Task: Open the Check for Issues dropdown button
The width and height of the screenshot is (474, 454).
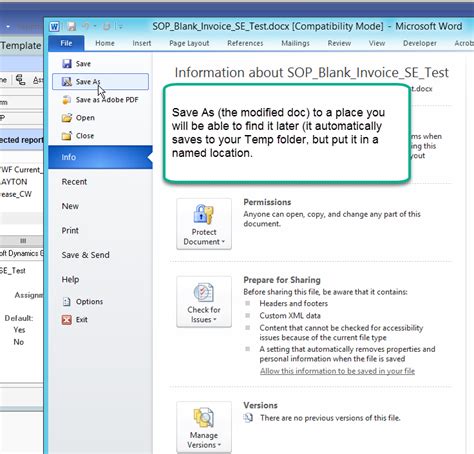Action: click(204, 302)
